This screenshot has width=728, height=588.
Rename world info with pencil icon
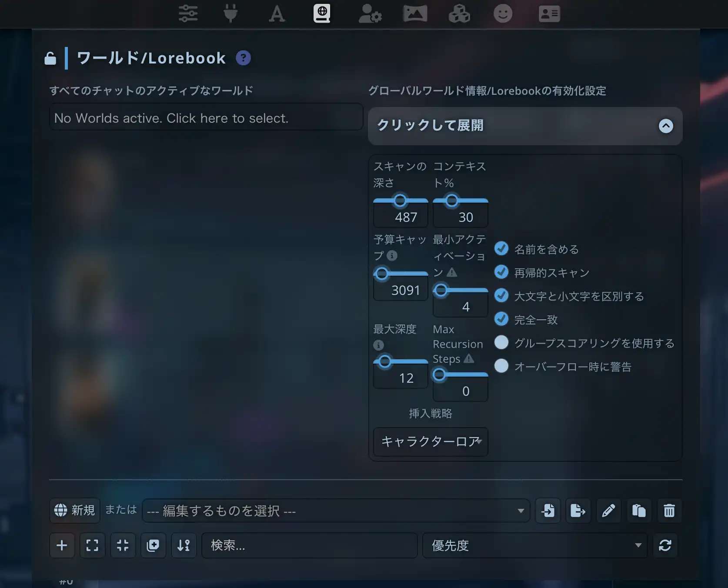608,510
